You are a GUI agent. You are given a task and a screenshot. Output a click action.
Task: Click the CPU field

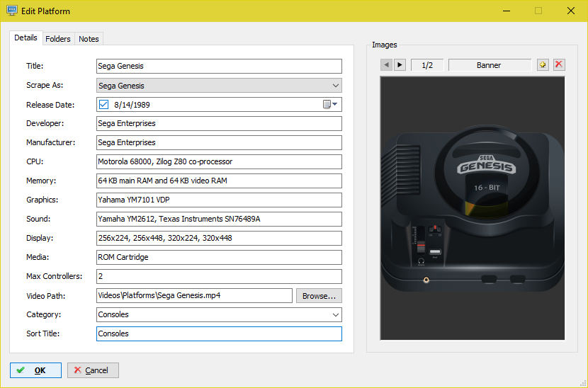219,161
